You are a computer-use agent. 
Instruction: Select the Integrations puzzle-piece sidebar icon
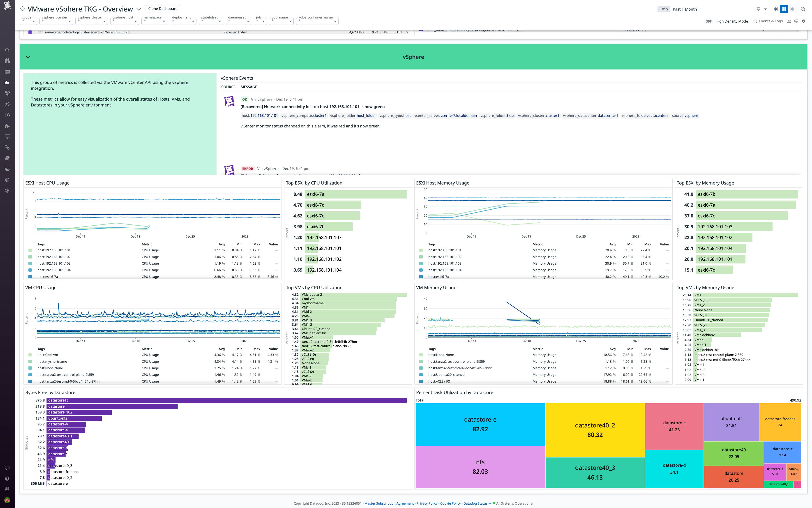pos(7,125)
